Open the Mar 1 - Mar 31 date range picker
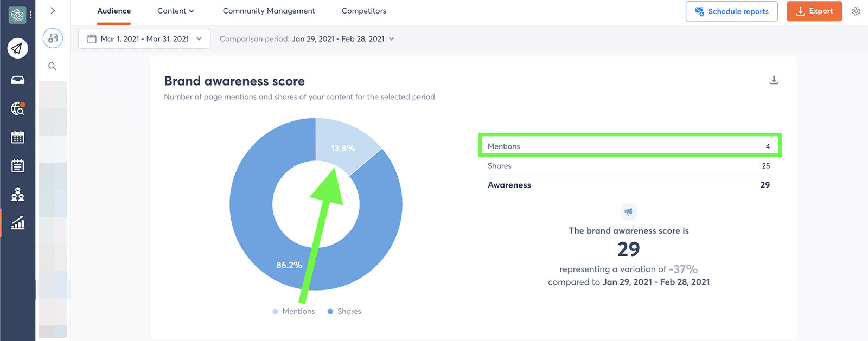The height and width of the screenshot is (341, 868). tap(144, 39)
